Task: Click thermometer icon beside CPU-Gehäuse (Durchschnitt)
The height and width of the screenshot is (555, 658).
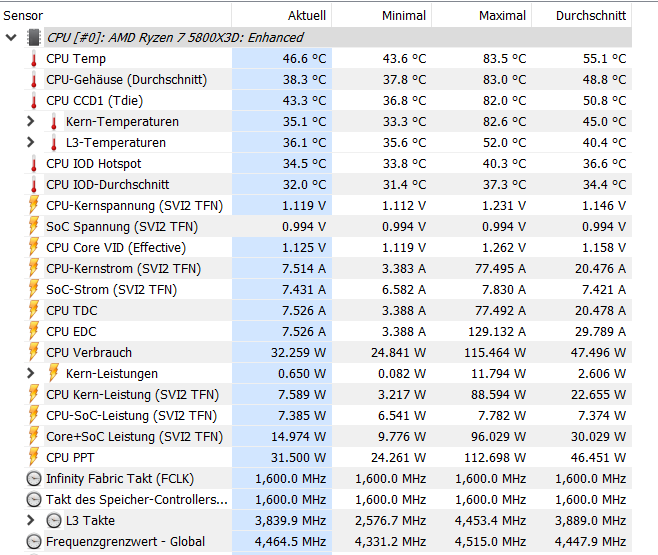Action: point(34,80)
